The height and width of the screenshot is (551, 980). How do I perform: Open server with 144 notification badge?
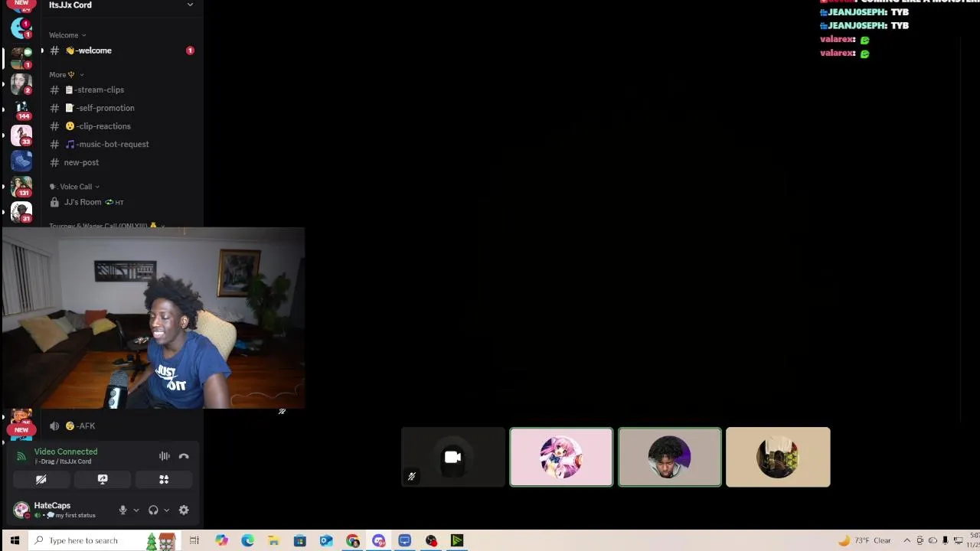21,109
